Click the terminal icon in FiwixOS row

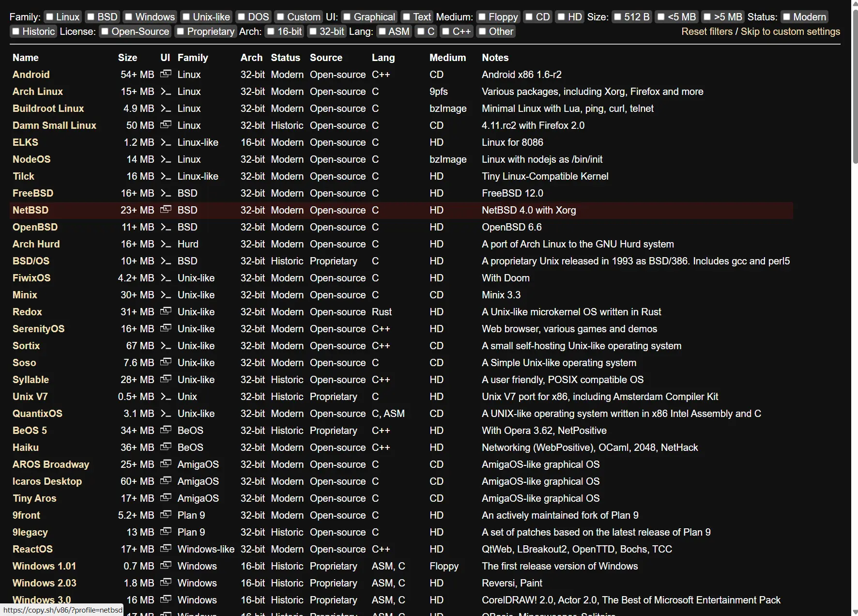click(166, 278)
